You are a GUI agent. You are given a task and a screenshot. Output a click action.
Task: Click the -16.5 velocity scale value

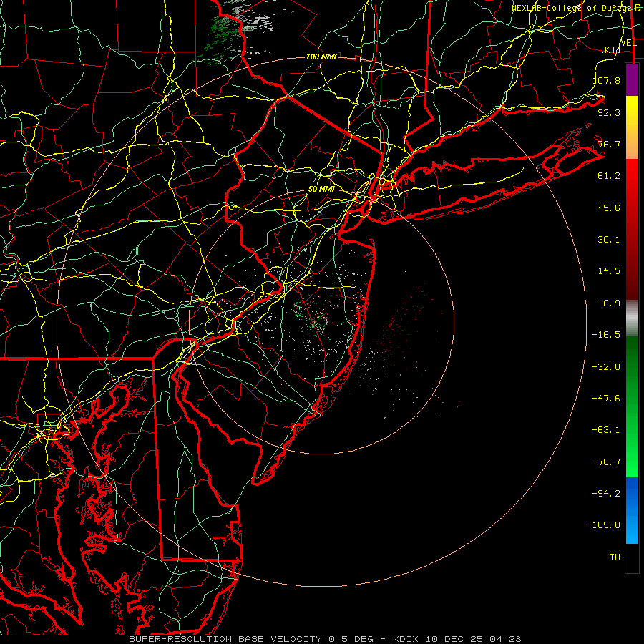tap(606, 335)
